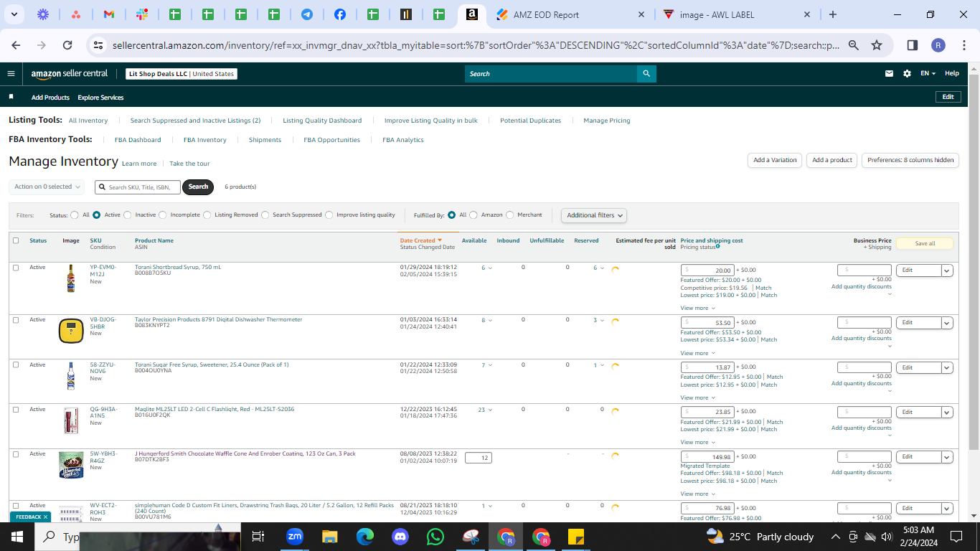Image resolution: width=980 pixels, height=551 pixels.
Task: Open the Chrome profile avatar R
Action: point(938,45)
